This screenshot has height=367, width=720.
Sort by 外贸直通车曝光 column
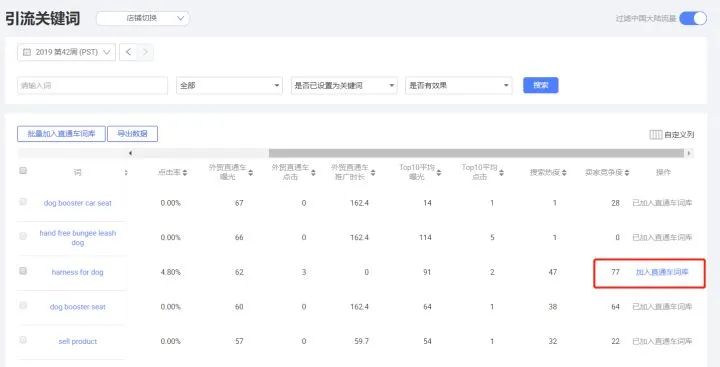[251, 173]
